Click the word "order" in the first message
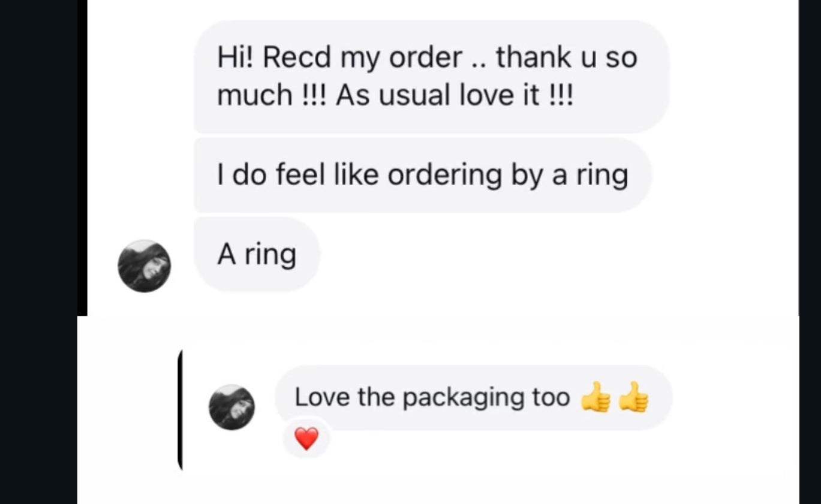The width and height of the screenshot is (821, 504). tap(426, 58)
